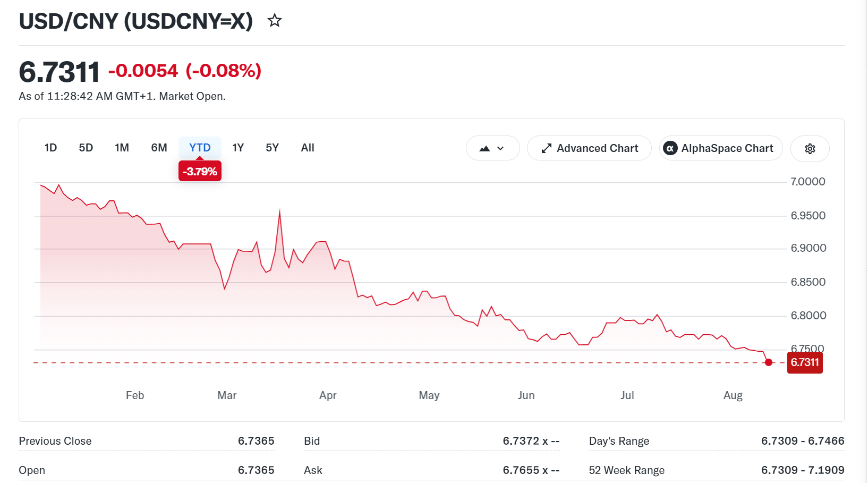The image size is (868, 483).
Task: Open the chart type dropdown
Action: point(492,148)
